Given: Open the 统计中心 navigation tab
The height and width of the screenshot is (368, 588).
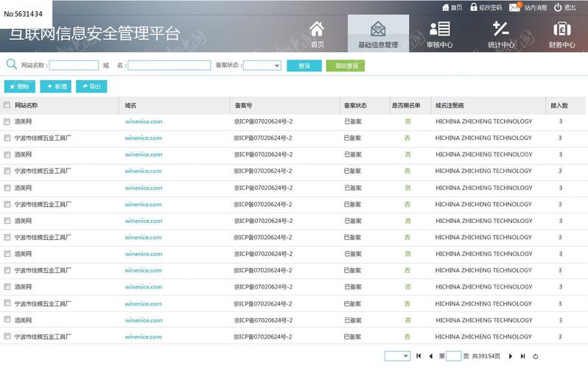Looking at the screenshot, I should click(x=500, y=35).
